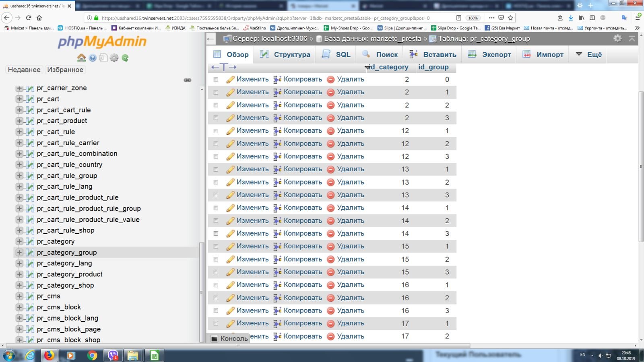The width and height of the screenshot is (644, 362).
Task: Expand the pr_cart_rule_group tree node
Action: (x=19, y=176)
